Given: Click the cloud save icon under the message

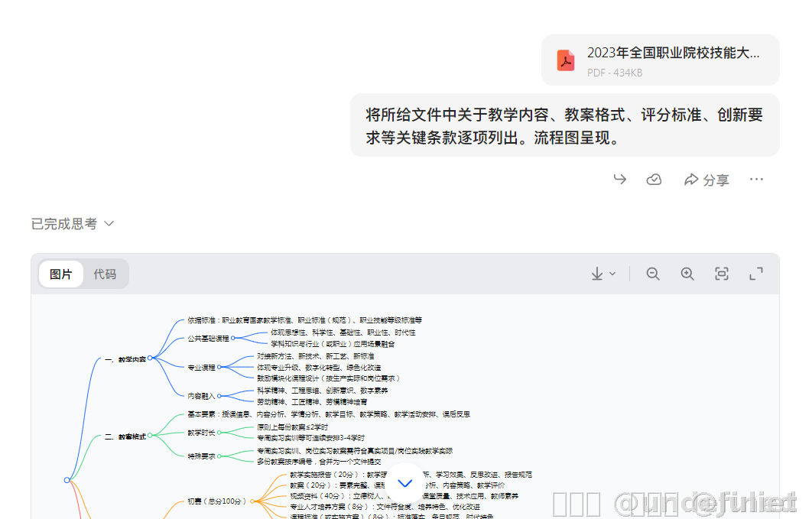Looking at the screenshot, I should [x=654, y=179].
